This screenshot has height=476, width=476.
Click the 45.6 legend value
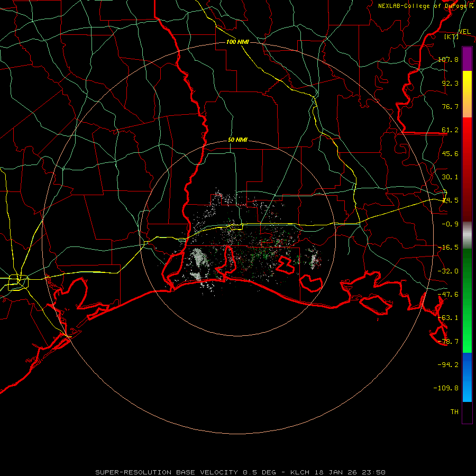coord(450,153)
